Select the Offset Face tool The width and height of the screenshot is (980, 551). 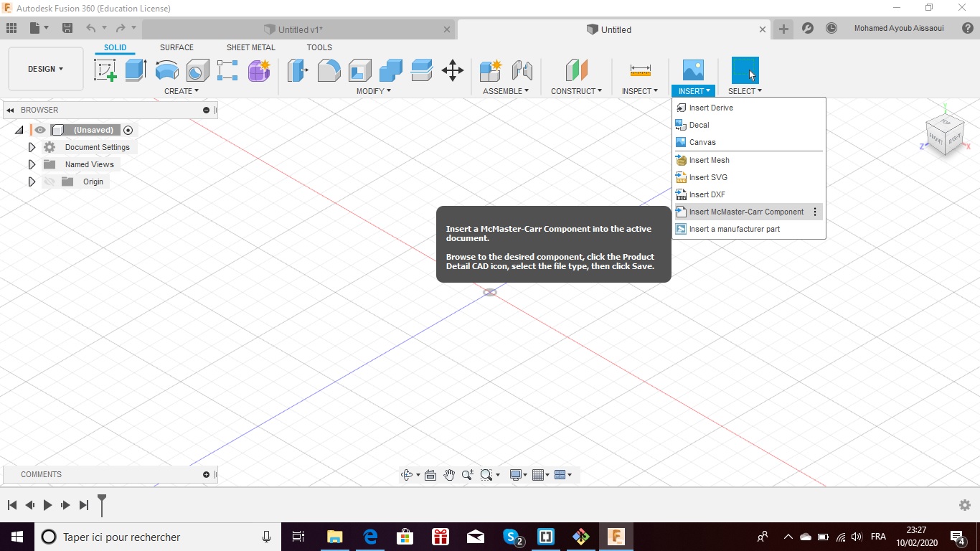point(422,70)
